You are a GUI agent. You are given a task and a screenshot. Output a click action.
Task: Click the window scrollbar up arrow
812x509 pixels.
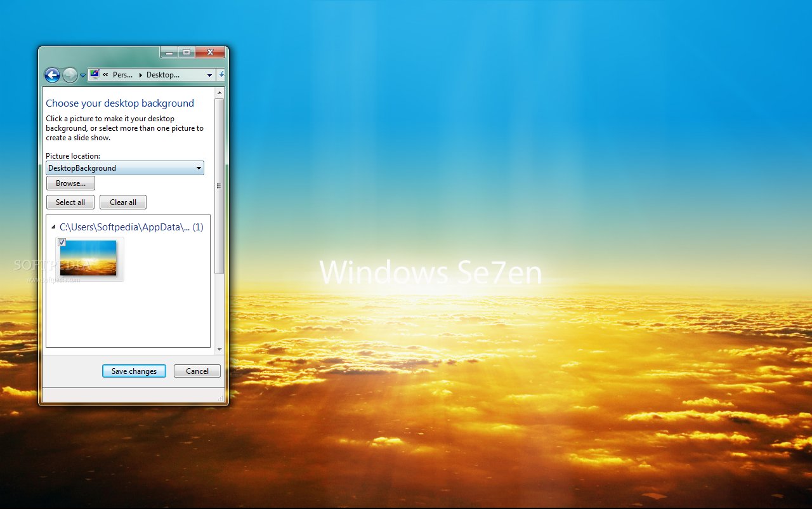point(219,92)
